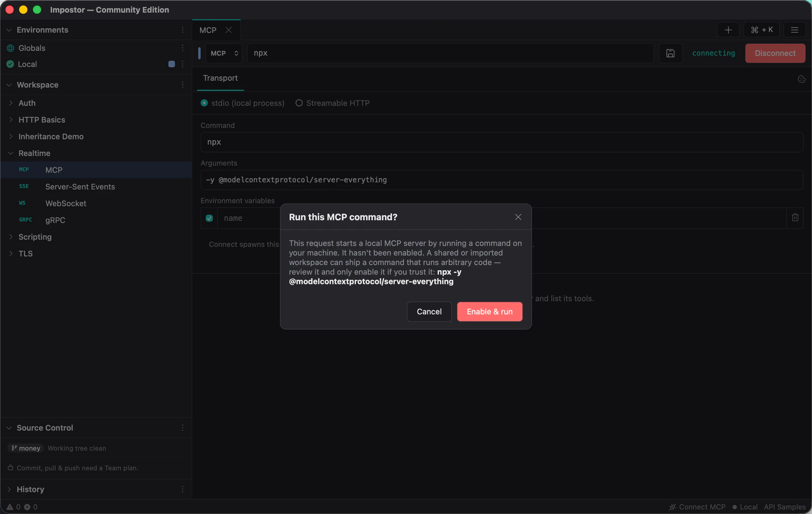812x514 pixels.
Task: Open the hamburger menu icon
Action: [795, 30]
